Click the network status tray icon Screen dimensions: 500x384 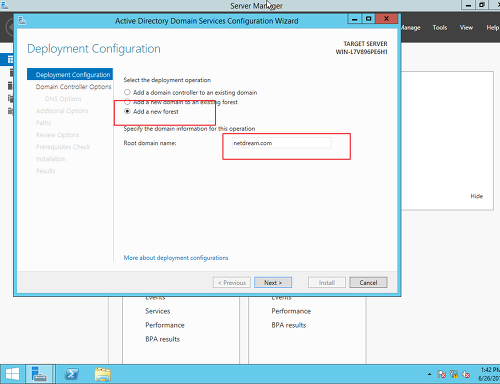(x=454, y=374)
